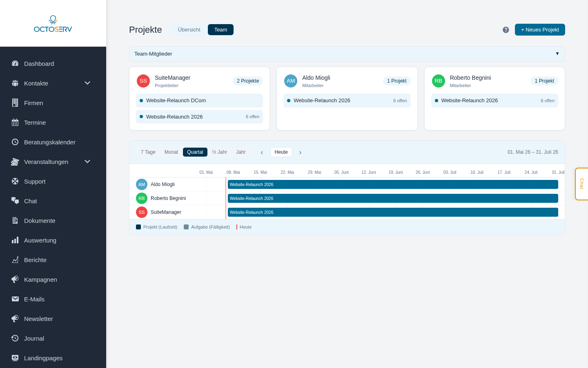Switch timeline to 7 Tage view
This screenshot has height=368, width=588.
148,152
